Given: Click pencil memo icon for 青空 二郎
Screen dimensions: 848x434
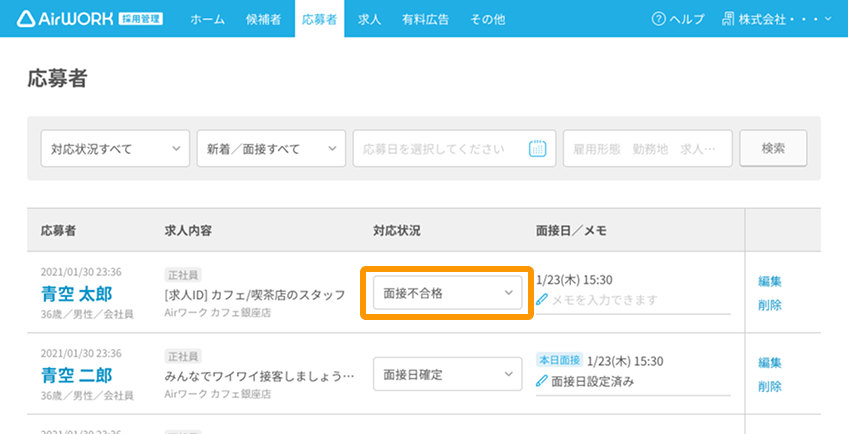Looking at the screenshot, I should point(542,382).
